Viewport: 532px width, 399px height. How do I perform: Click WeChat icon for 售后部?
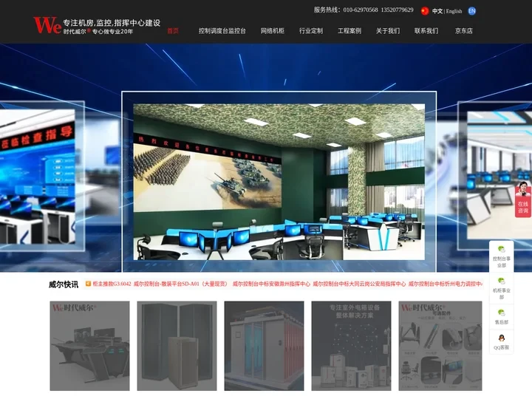click(502, 313)
